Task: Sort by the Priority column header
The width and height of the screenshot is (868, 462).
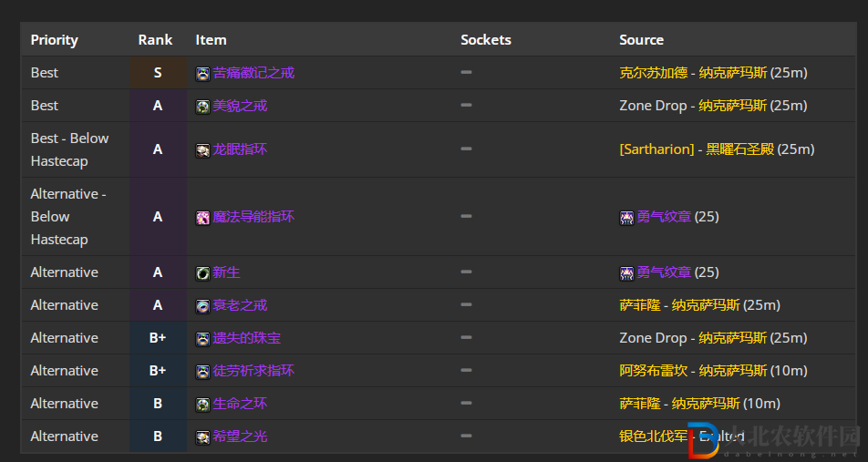Action: click(55, 40)
